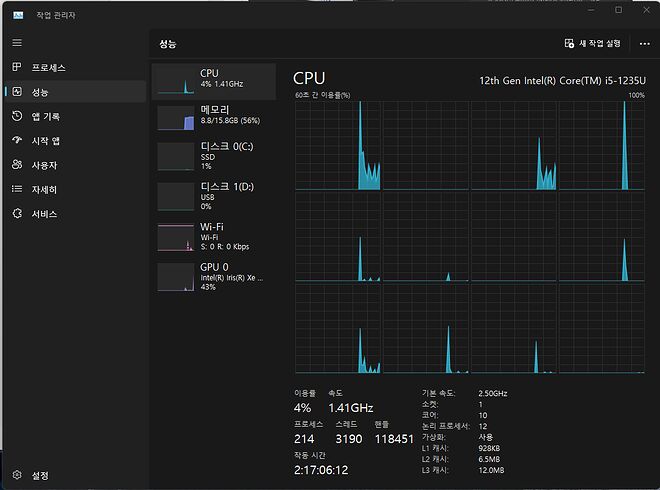This screenshot has width=660, height=490.
Task: Click the 2.50GHz base speed value
Action: [x=492, y=393]
